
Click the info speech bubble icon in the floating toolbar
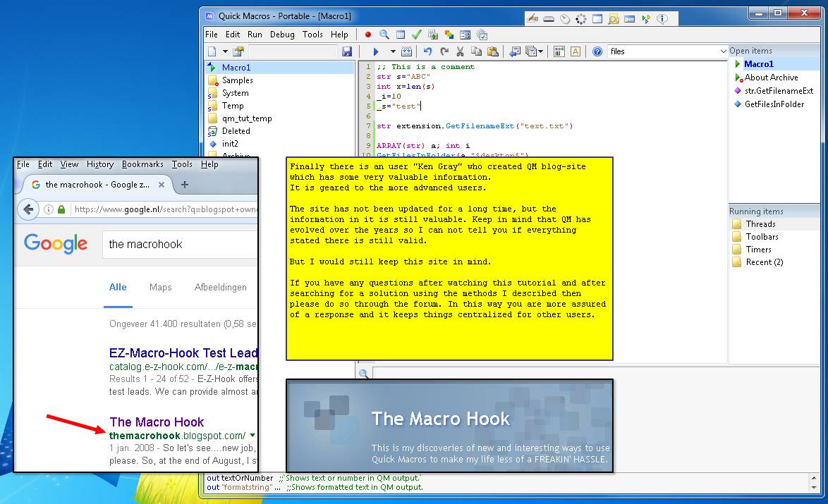pos(662,19)
